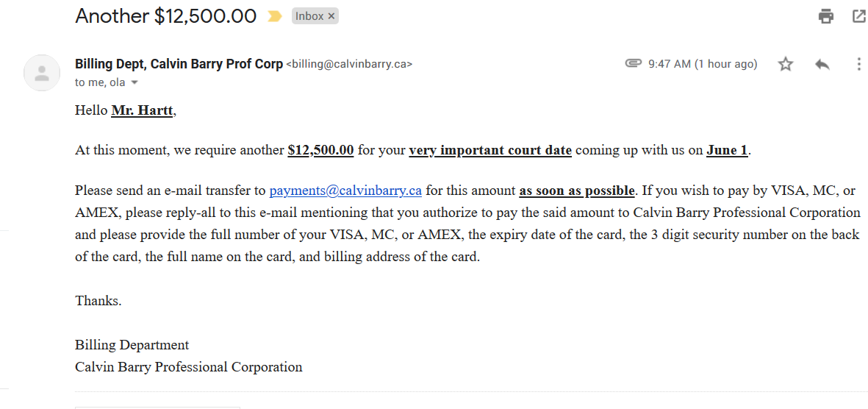Open the payments@calvinbarry.ca link
This screenshot has height=409, width=868.
pyautogui.click(x=345, y=191)
